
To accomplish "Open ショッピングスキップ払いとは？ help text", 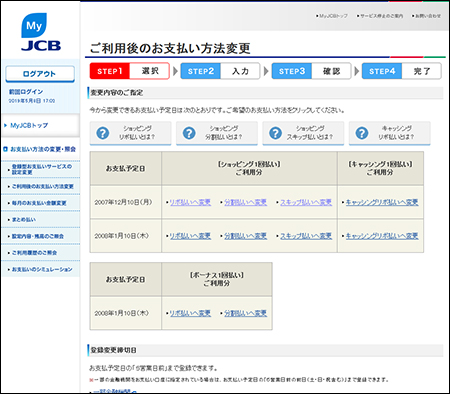I will pos(310,133).
